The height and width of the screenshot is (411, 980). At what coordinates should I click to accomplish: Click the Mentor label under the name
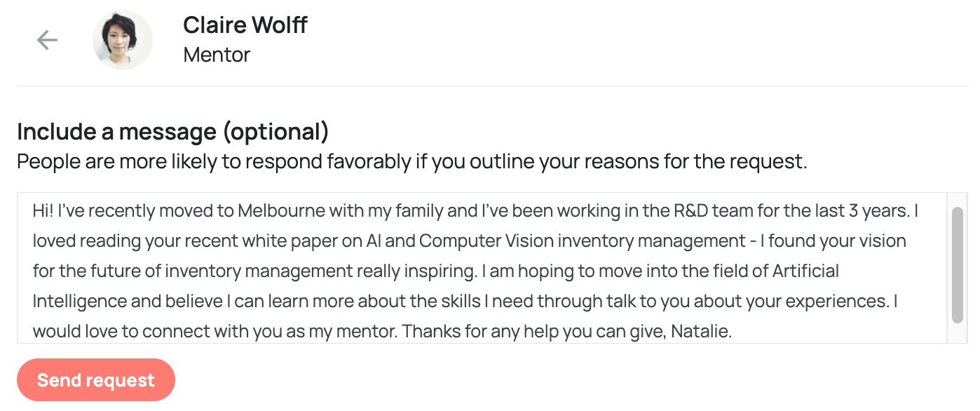pyautogui.click(x=217, y=55)
